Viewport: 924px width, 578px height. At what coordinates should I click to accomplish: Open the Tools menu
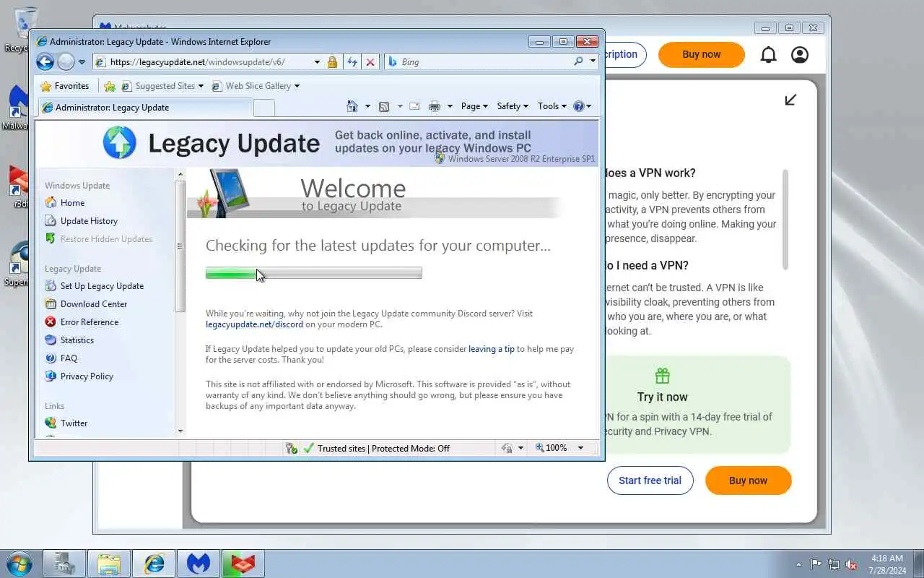click(x=552, y=106)
